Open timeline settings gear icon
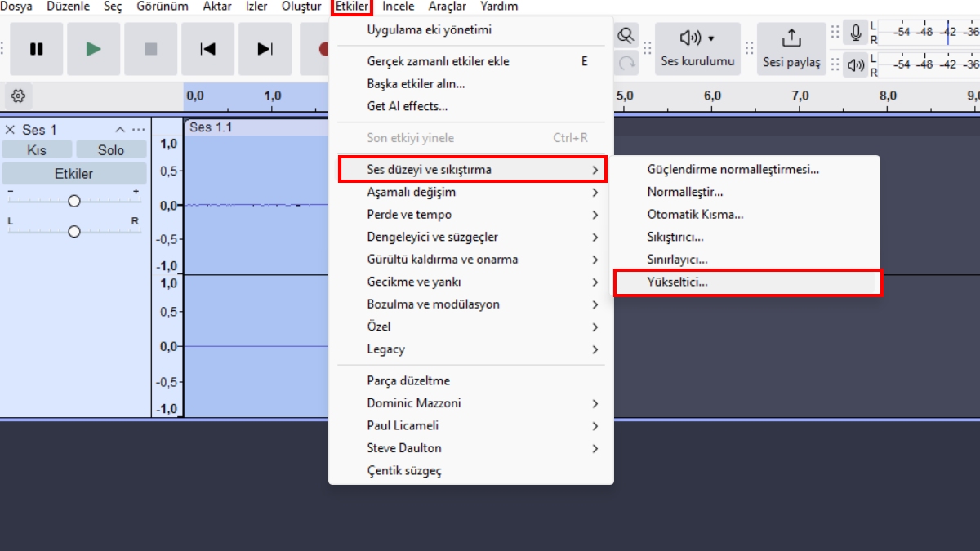The image size is (980, 551). click(x=18, y=96)
